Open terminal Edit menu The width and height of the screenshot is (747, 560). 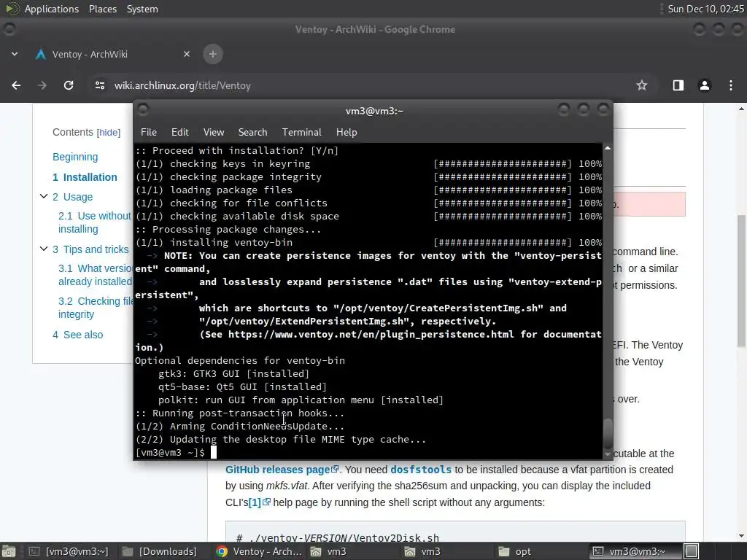(x=179, y=133)
